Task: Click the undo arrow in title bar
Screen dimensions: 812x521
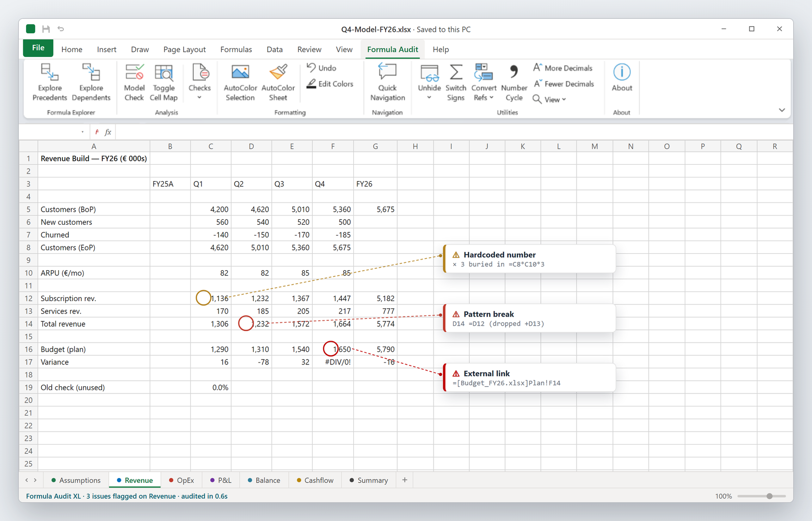Action: tap(61, 29)
